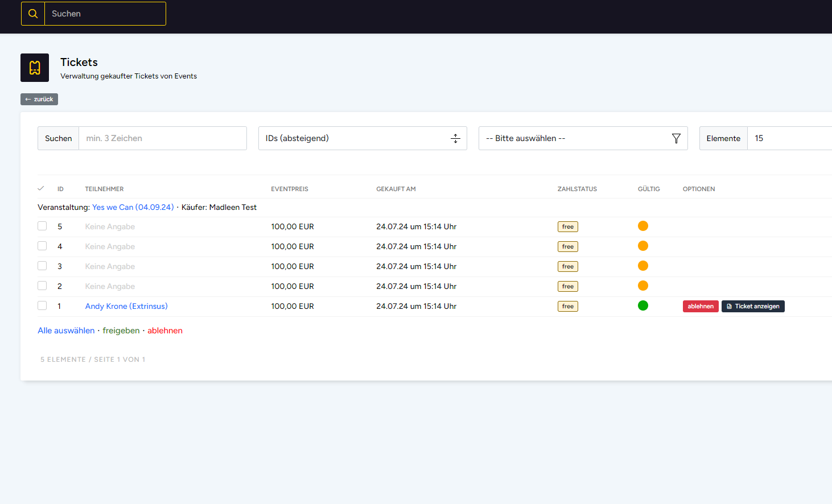Click the orange status dot for ticket 3
Viewport: 832px width, 504px height.
pyautogui.click(x=643, y=266)
